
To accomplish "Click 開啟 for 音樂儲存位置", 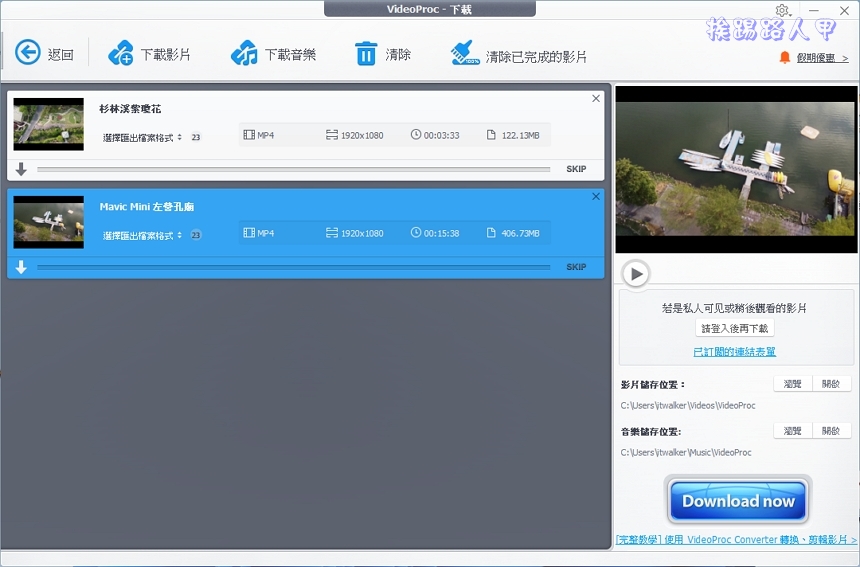I will click(831, 431).
